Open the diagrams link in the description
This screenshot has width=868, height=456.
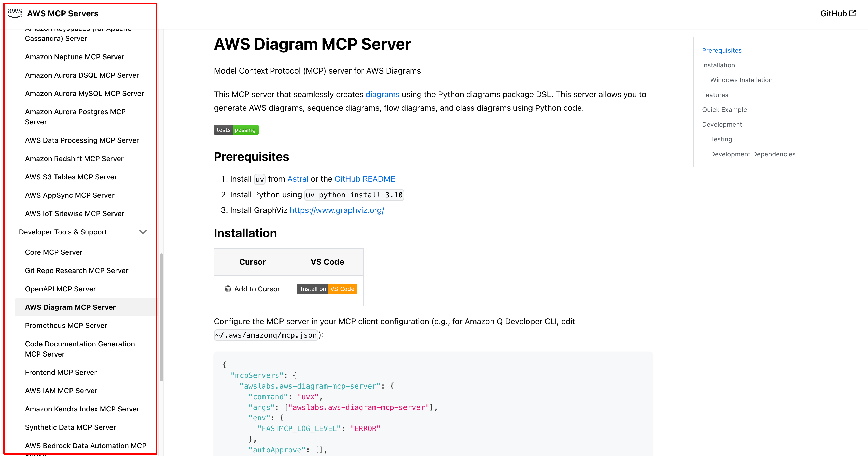point(382,95)
